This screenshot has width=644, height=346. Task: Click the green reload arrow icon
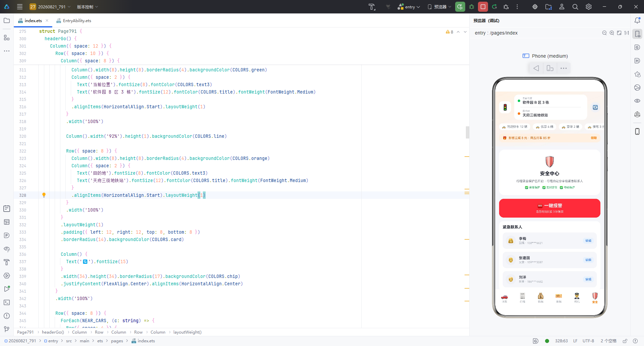point(494,7)
